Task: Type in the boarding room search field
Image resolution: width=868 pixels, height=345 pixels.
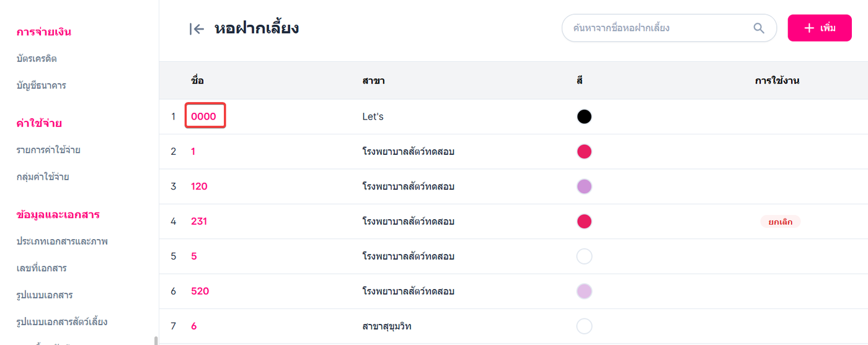Action: point(657,28)
